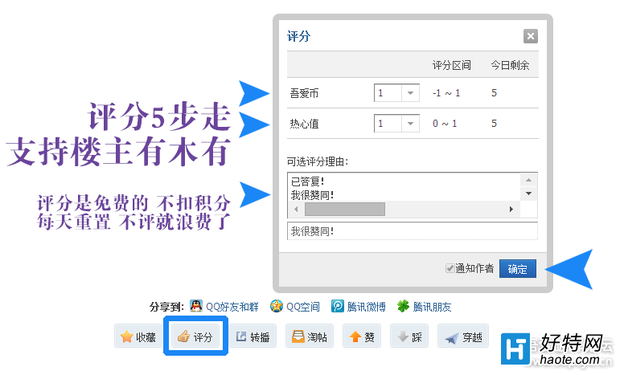620x375 pixels.
Task: Click right arrow of horizontal scrollbar
Action: tap(511, 209)
